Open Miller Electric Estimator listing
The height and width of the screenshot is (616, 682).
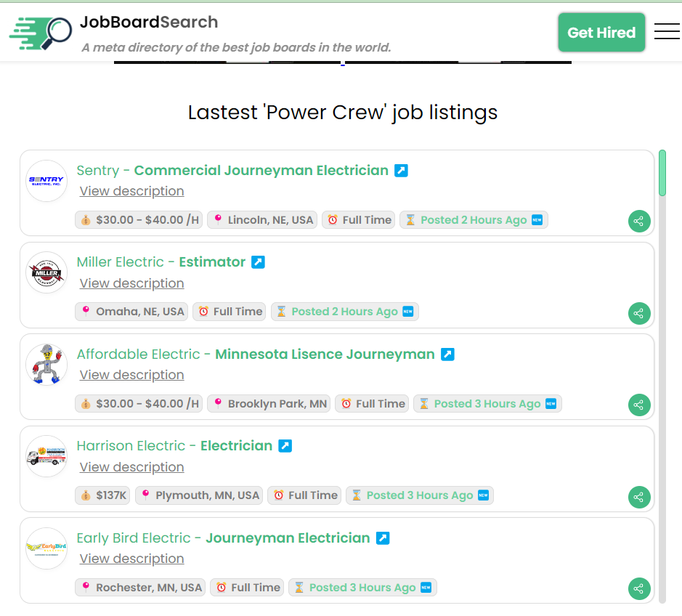pyautogui.click(x=161, y=262)
